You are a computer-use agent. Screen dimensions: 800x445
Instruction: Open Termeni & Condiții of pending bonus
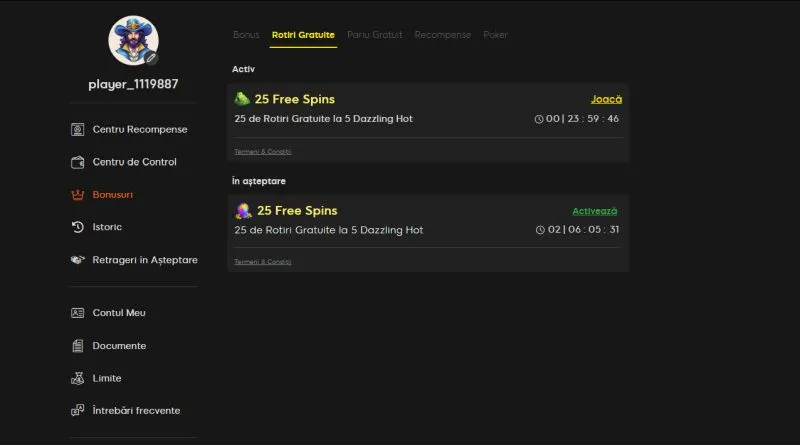[263, 262]
